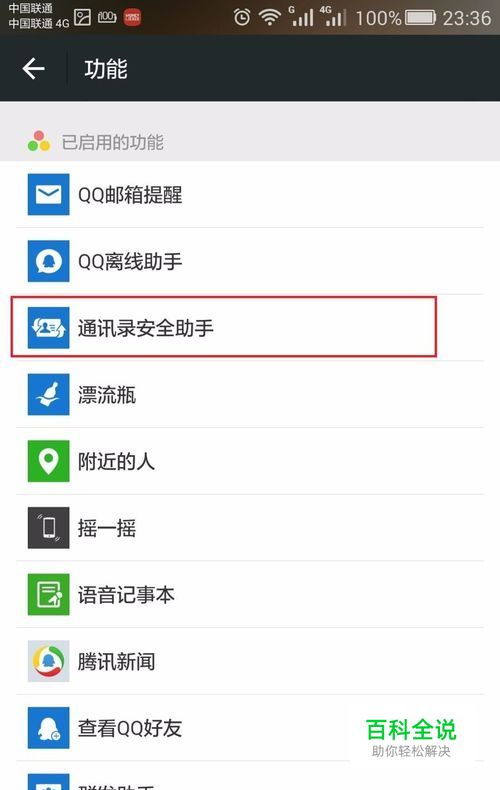Image resolution: width=500 pixels, height=790 pixels.
Task: Tap the QQ离线助手 penguin bubble icon
Action: [x=48, y=261]
